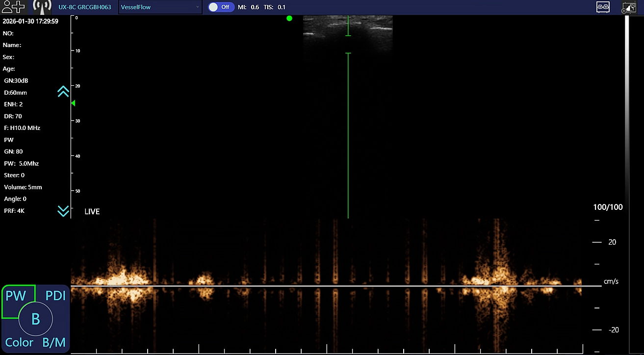Select the central B mode circle

click(35, 319)
